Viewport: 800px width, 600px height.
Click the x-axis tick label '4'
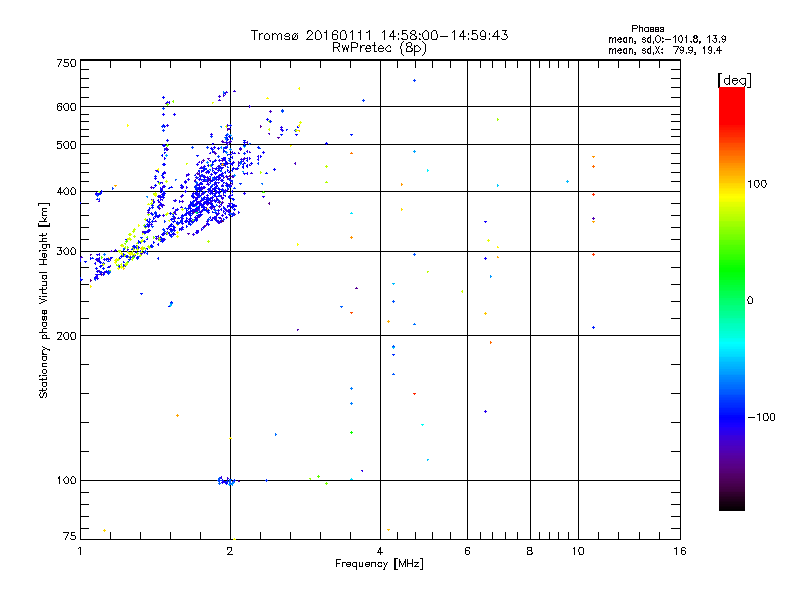(x=380, y=551)
